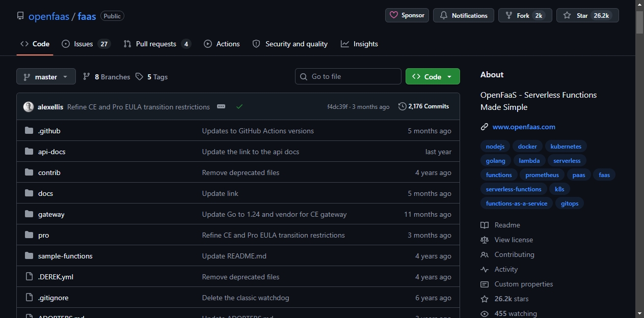Open the Contributing link
The image size is (644, 318).
click(x=507, y=254)
